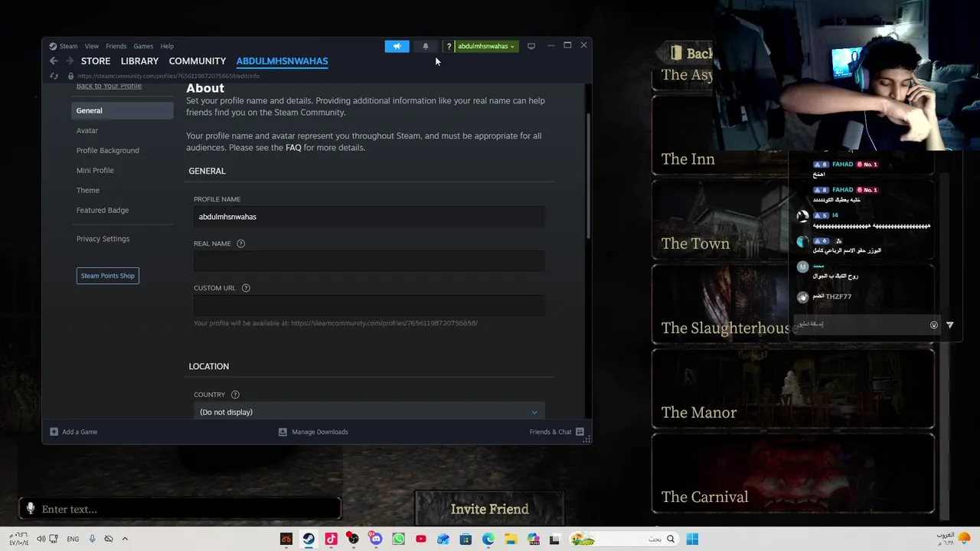
Task: Click the emoji icon in stream chat
Action: 933,324
